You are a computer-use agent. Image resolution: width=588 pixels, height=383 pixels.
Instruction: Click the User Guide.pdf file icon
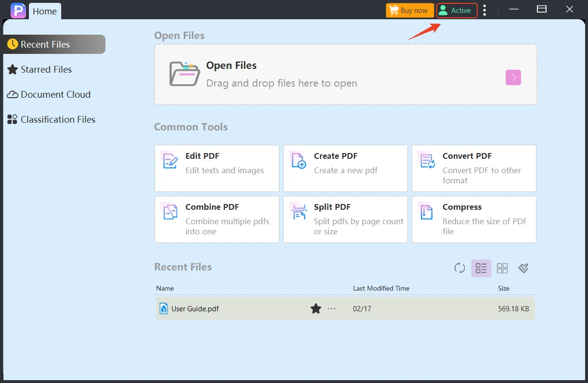point(164,308)
